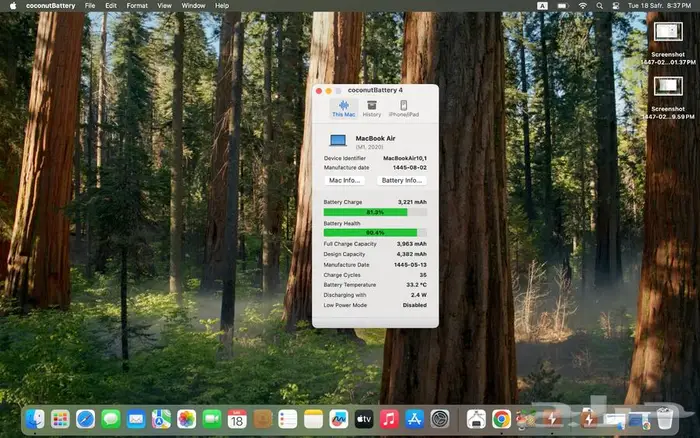
Task: Open Launchpad from the Dock
Action: [60, 419]
